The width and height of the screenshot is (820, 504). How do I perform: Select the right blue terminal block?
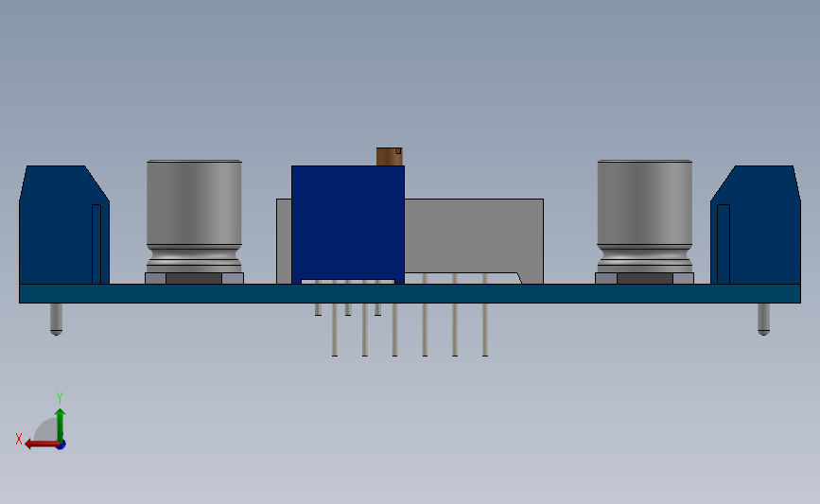755,225
